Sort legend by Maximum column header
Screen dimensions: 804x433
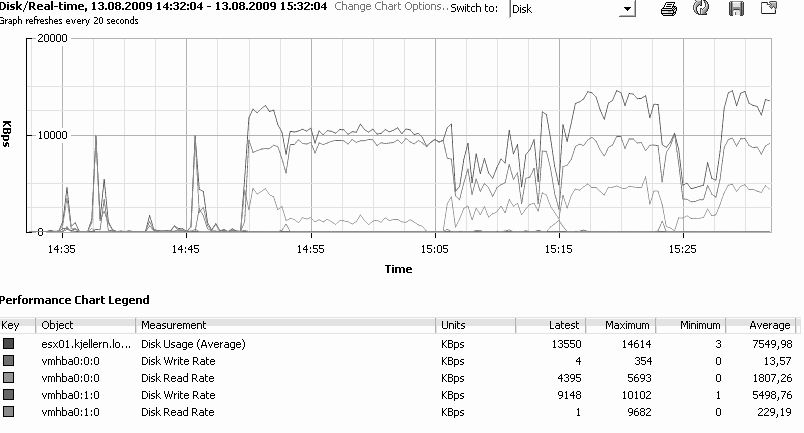620,325
